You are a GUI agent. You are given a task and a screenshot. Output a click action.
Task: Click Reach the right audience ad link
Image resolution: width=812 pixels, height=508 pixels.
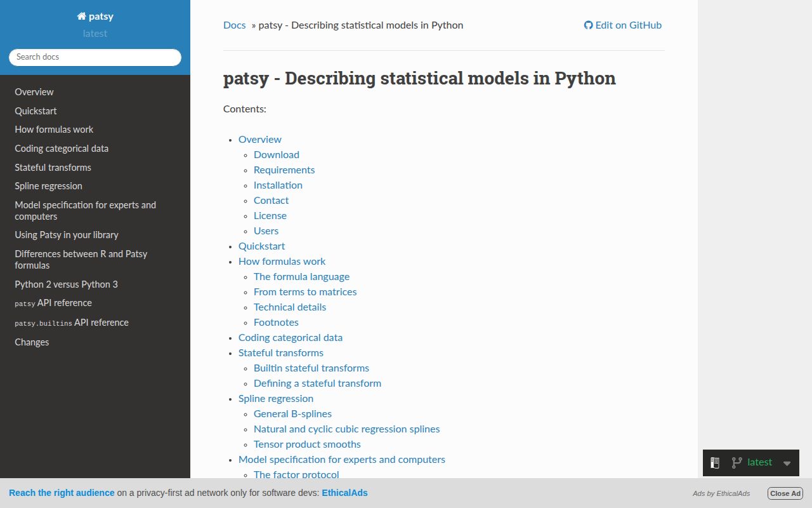pyautogui.click(x=62, y=493)
